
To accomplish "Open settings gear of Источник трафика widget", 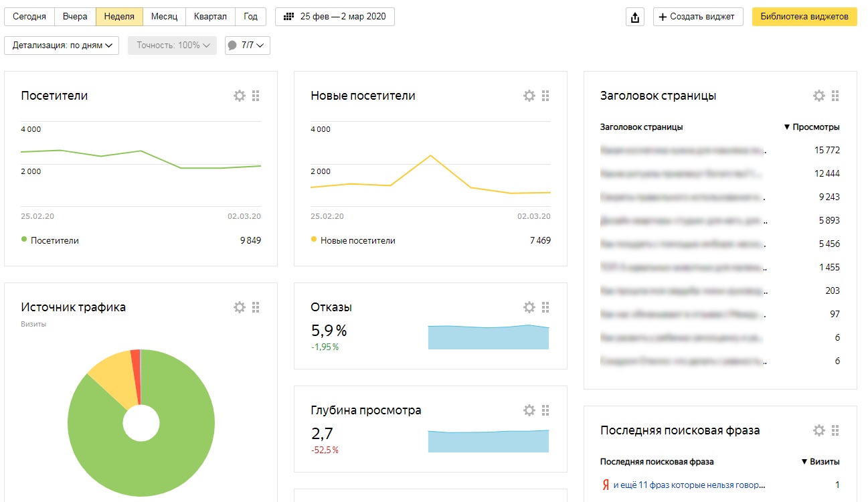I will (x=240, y=307).
